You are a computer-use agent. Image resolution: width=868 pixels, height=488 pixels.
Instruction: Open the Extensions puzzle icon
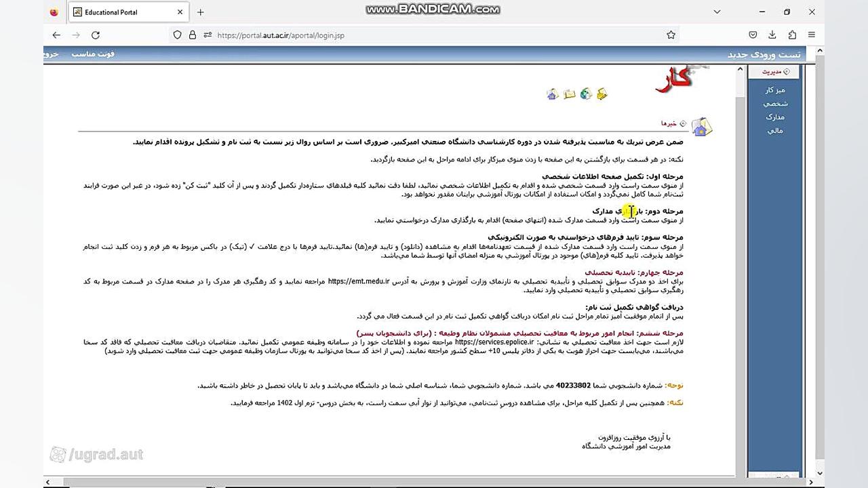coord(792,35)
